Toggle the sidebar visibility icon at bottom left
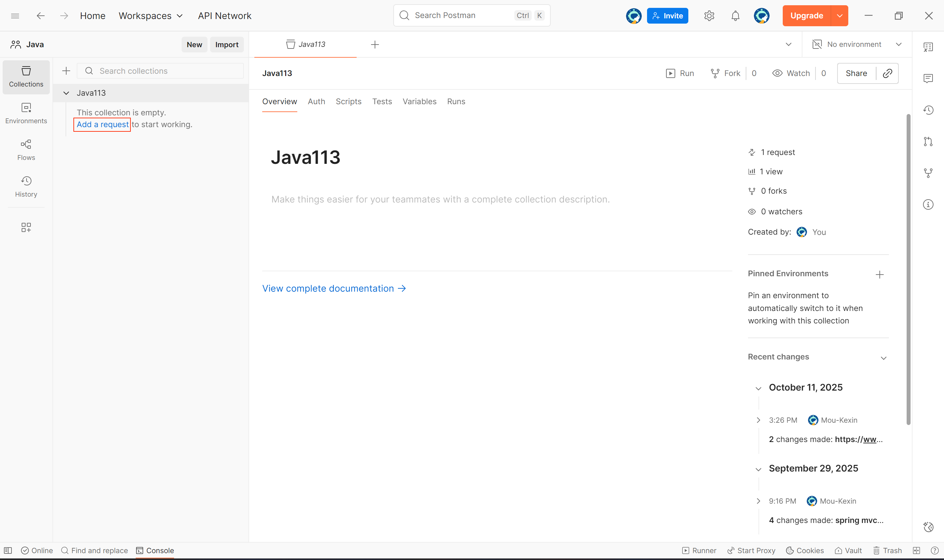This screenshot has height=560, width=944. click(8, 550)
